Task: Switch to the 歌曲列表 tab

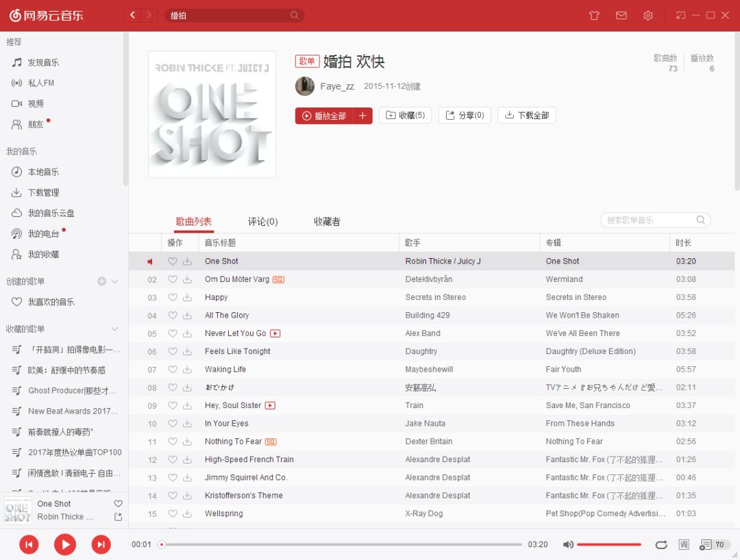Action: (x=193, y=222)
